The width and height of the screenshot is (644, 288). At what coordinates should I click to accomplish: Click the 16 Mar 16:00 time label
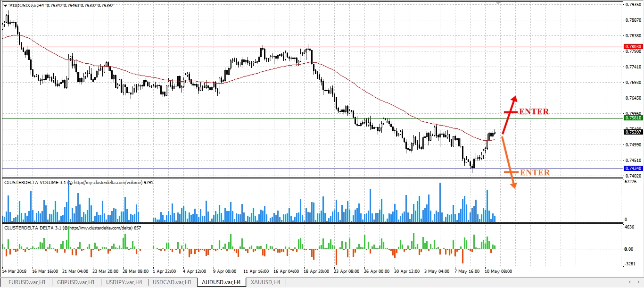point(45,271)
